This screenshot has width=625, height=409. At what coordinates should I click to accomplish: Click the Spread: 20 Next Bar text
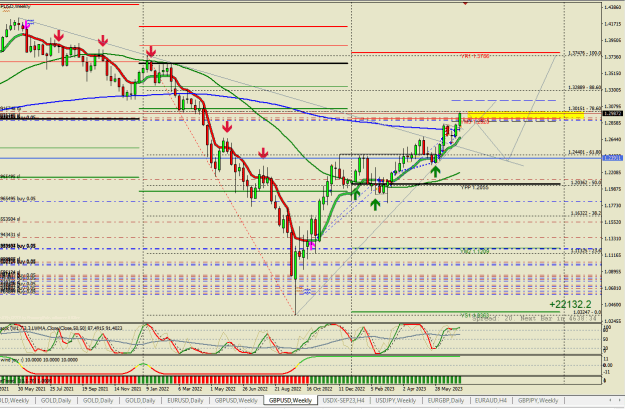pyautogui.click(x=537, y=318)
